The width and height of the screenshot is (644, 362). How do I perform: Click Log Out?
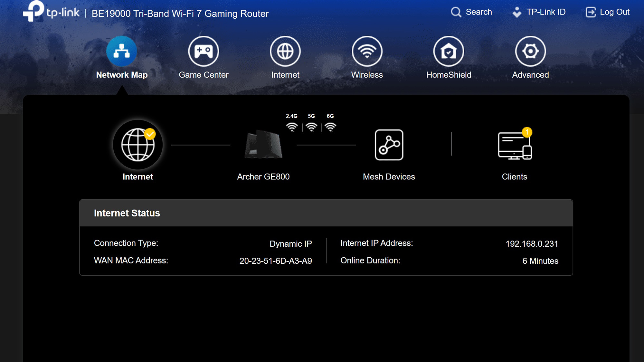(608, 12)
